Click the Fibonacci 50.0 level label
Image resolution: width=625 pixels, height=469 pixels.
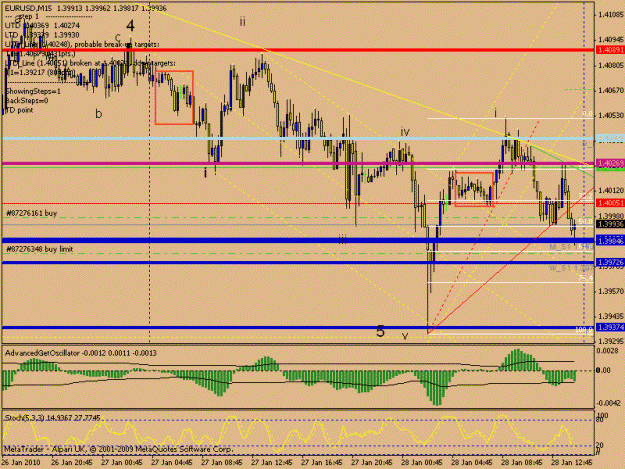[586, 222]
